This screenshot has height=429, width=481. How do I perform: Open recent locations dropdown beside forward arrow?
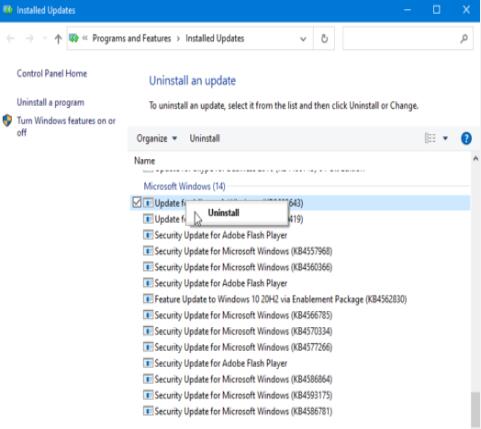point(44,39)
